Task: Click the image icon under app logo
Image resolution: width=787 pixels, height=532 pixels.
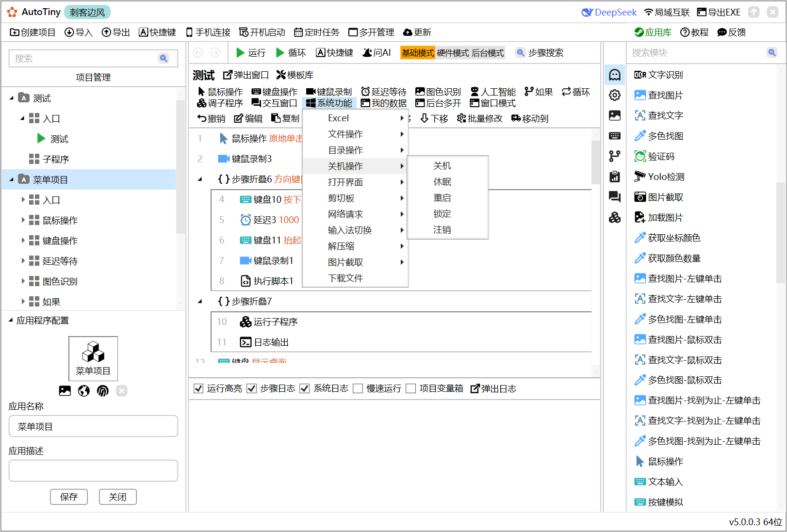Action: click(x=65, y=391)
